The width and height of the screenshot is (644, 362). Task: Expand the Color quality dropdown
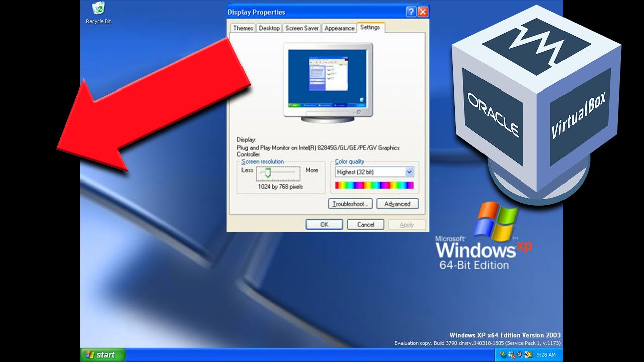[x=409, y=172]
